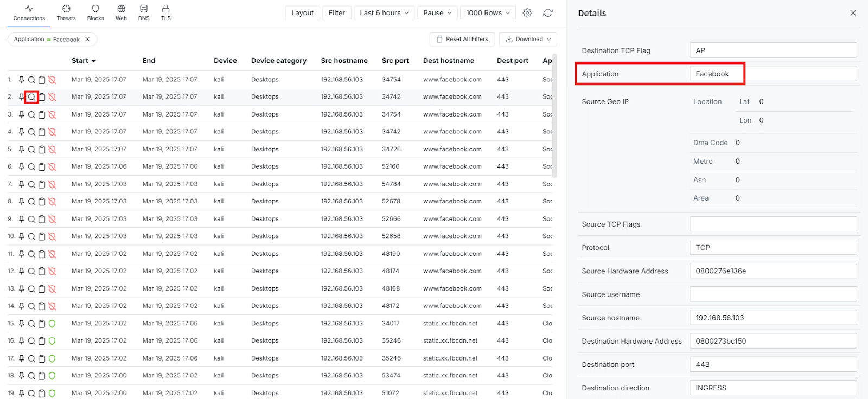Click the red blocked shield on row 14
This screenshot has width=868, height=399.
(52, 306)
